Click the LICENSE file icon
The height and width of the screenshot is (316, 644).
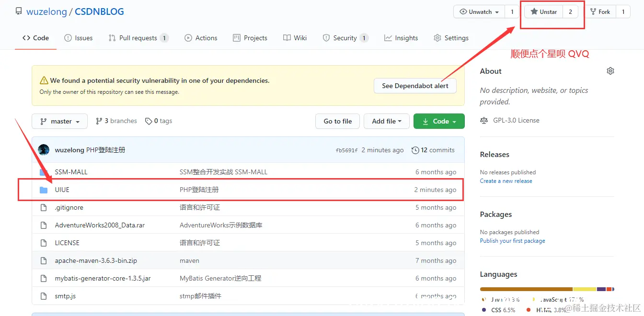tap(44, 243)
